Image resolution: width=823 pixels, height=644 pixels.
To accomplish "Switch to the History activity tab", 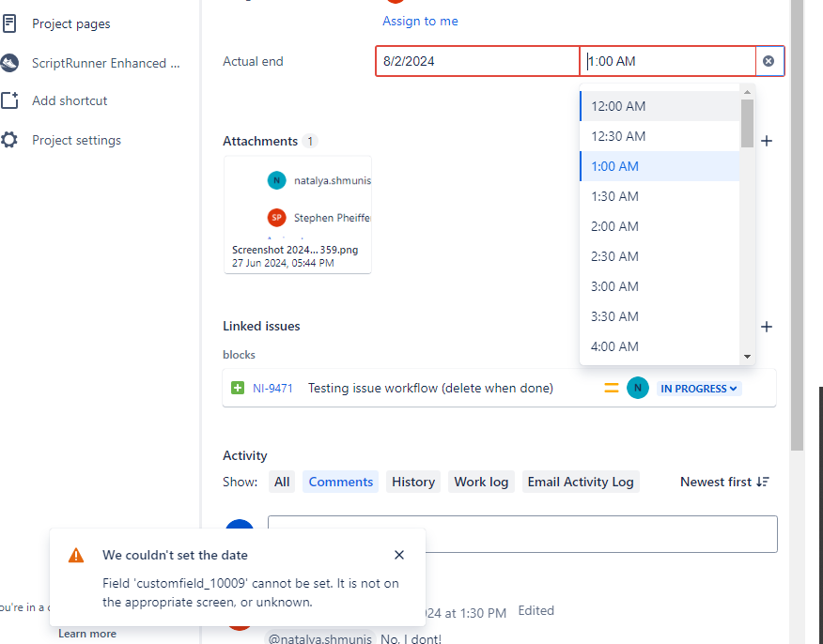I will [412, 481].
